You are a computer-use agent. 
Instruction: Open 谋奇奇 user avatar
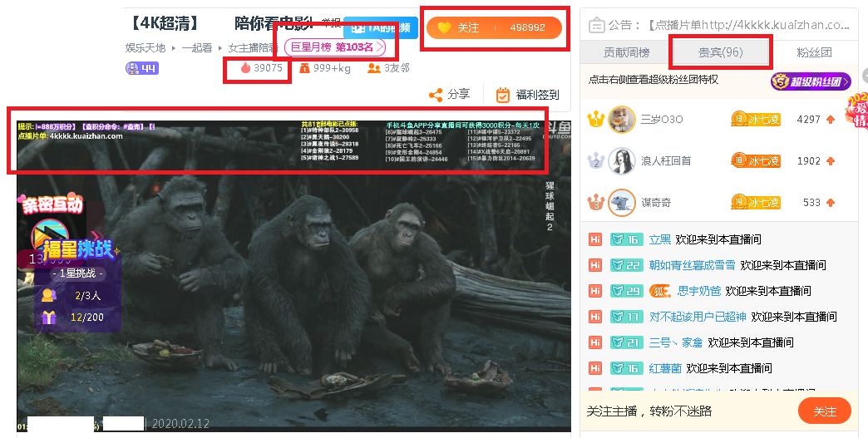click(622, 203)
